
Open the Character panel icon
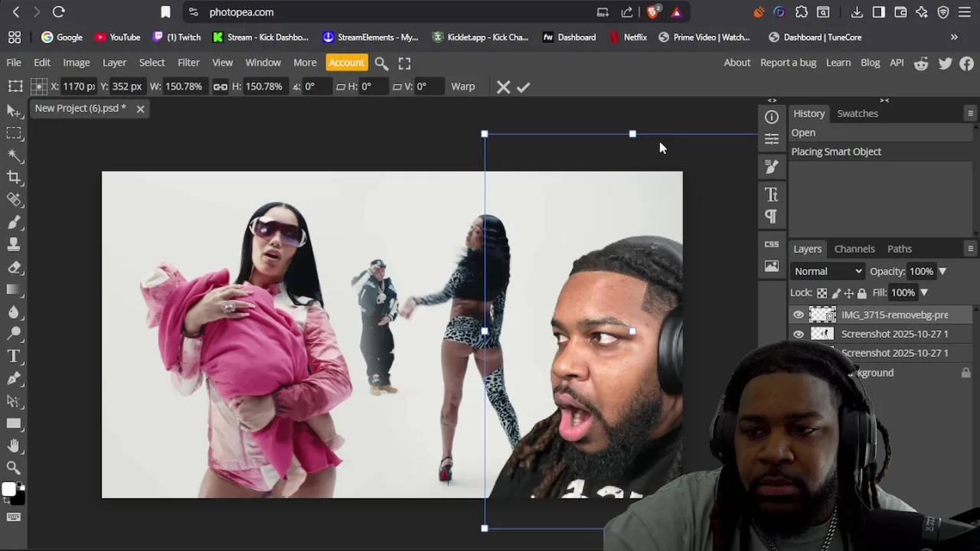(771, 194)
